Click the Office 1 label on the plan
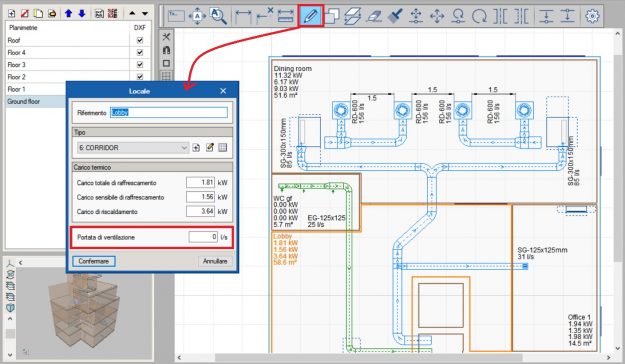Image resolution: width=625 pixels, height=364 pixels. [579, 317]
